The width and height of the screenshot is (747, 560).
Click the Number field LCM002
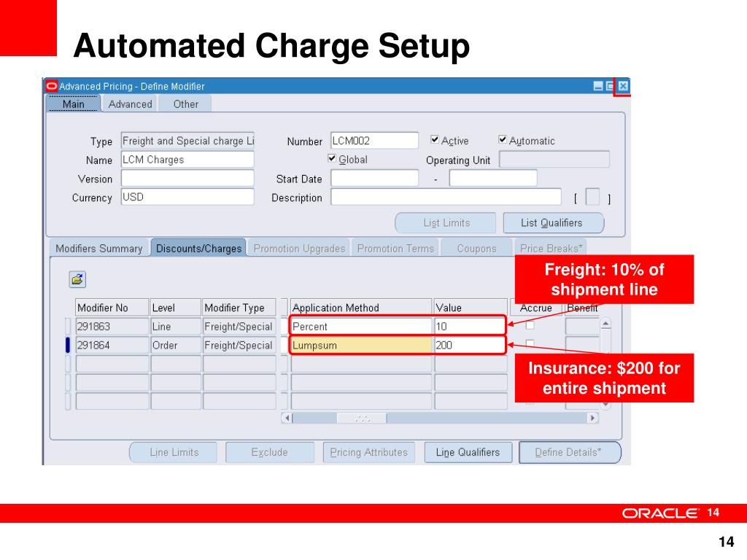click(374, 141)
